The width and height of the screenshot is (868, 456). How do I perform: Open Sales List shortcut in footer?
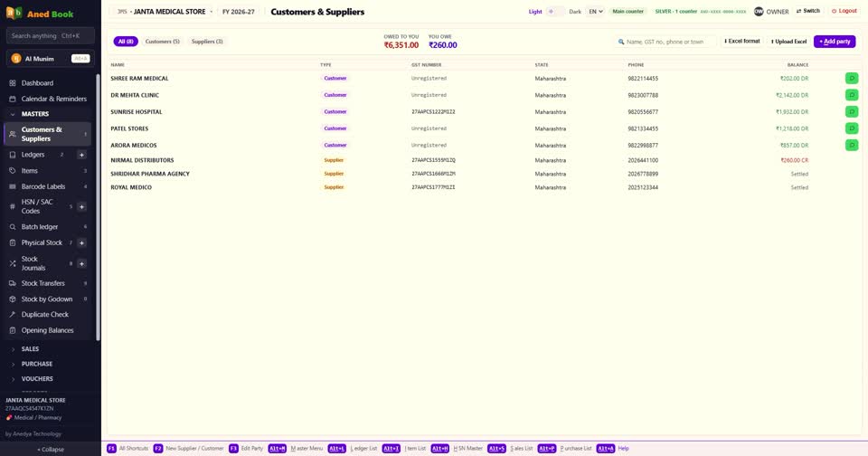pos(510,448)
